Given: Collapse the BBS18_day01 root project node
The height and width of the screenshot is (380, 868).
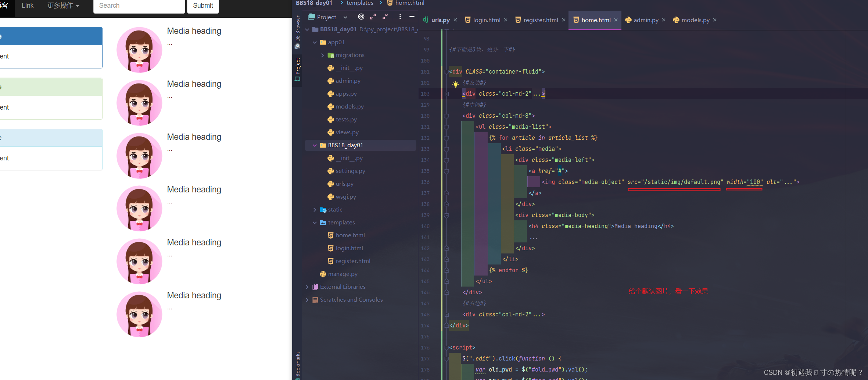Looking at the screenshot, I should [x=307, y=29].
